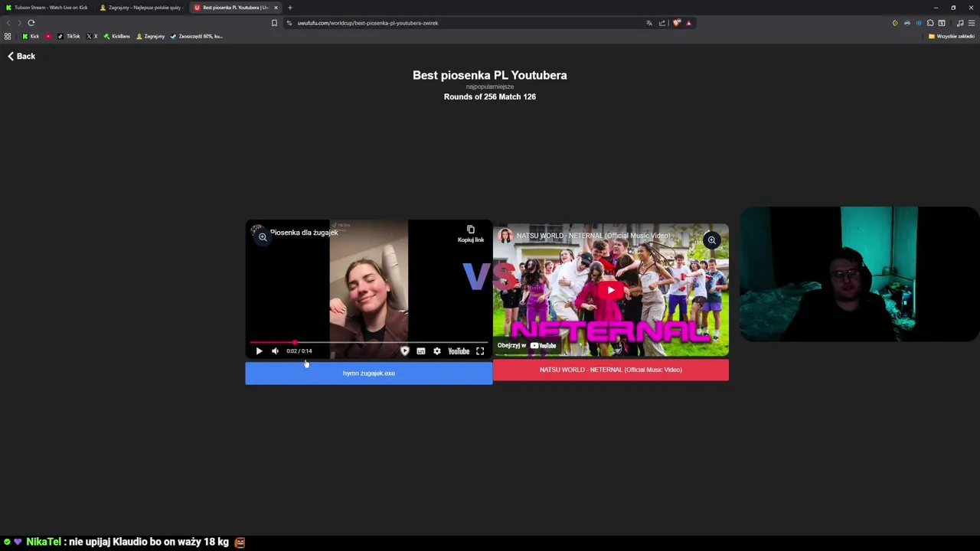Toggle the browser sidebar panel

coord(942,23)
